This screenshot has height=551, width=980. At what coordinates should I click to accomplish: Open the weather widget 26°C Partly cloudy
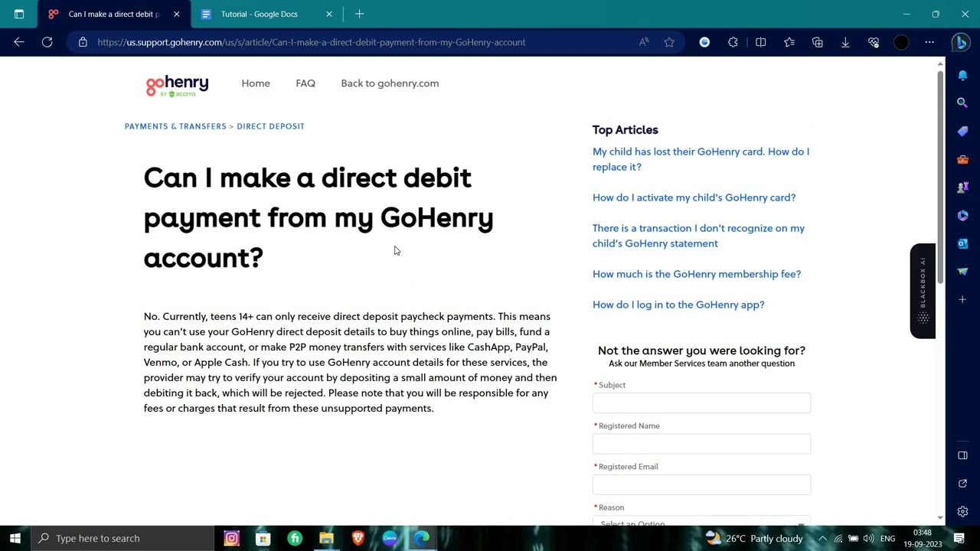(754, 538)
